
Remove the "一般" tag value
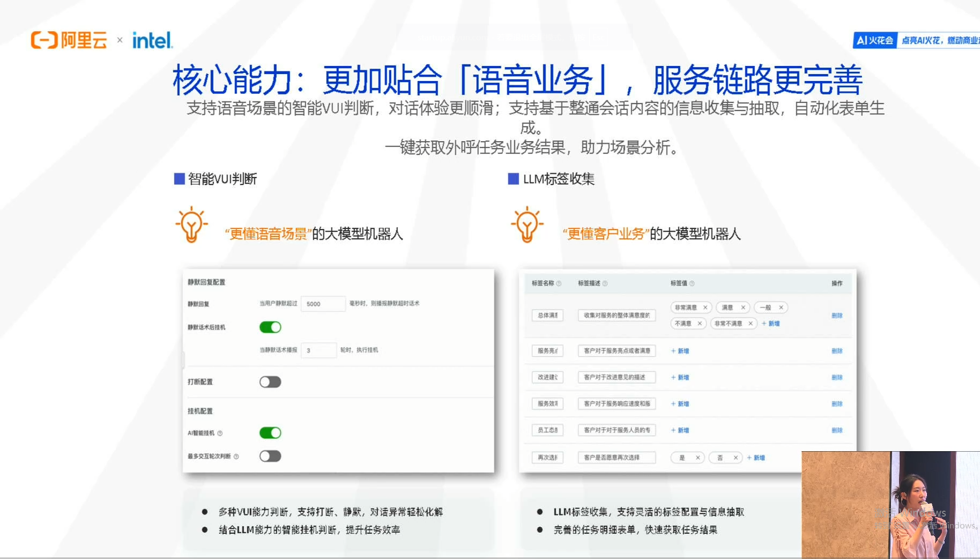point(781,307)
